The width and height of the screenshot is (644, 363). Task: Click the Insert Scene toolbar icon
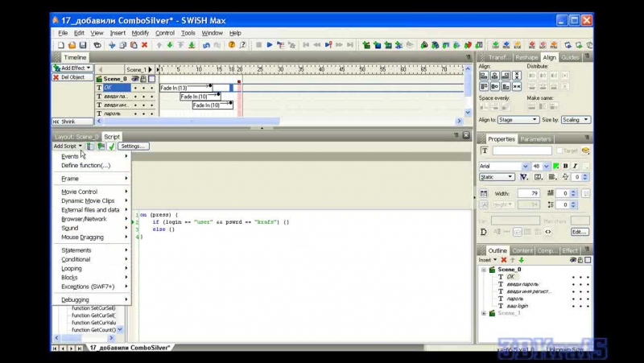pyautogui.click(x=366, y=45)
